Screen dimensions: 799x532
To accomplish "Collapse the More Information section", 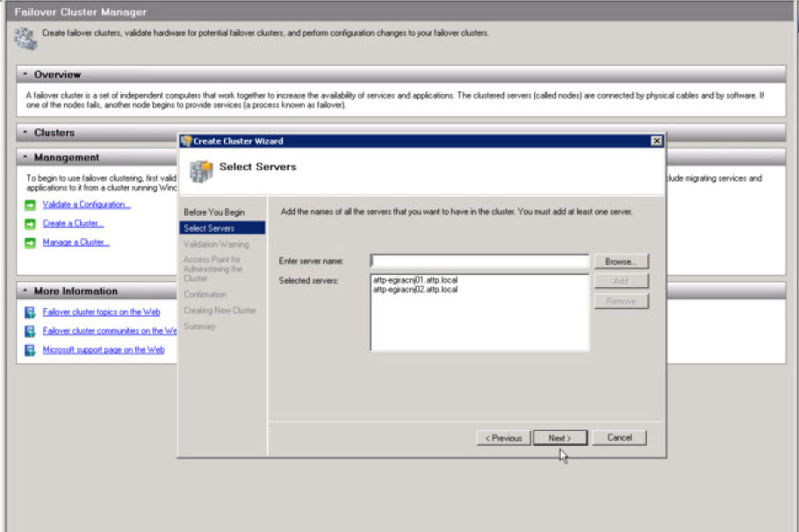I will click(25, 291).
